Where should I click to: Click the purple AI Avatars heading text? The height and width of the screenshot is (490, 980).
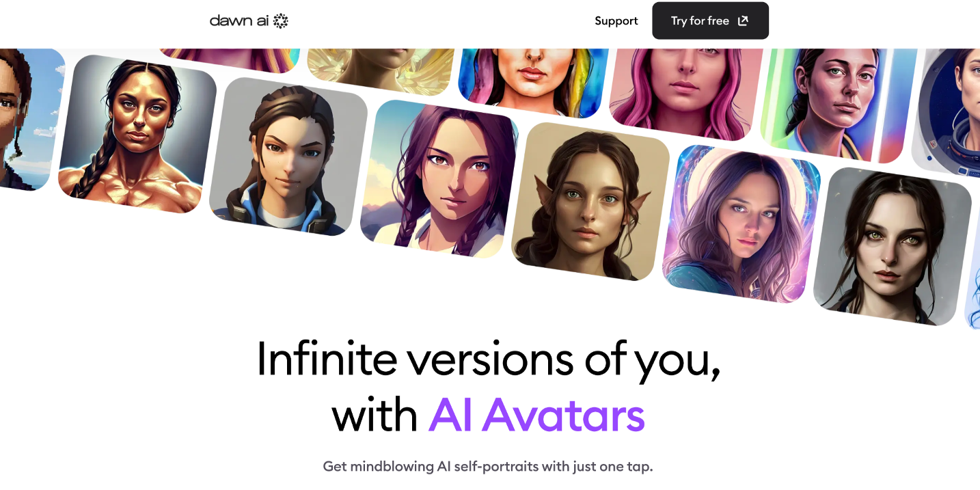coord(536,415)
